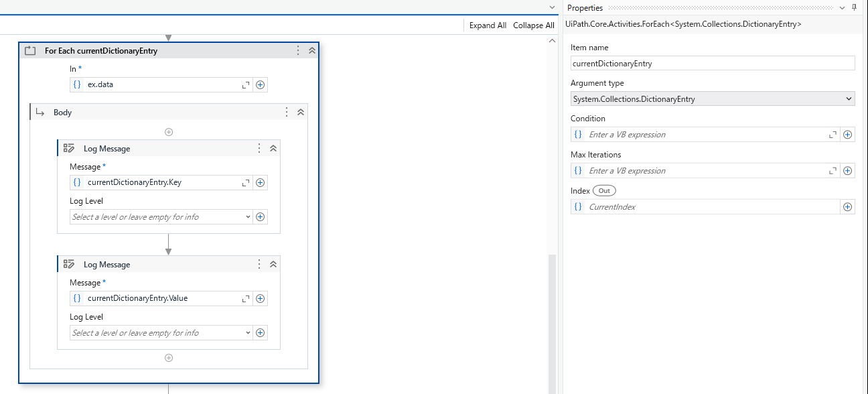Open the options menu on For Each activity
This screenshot has width=868, height=394.
pyautogui.click(x=297, y=50)
